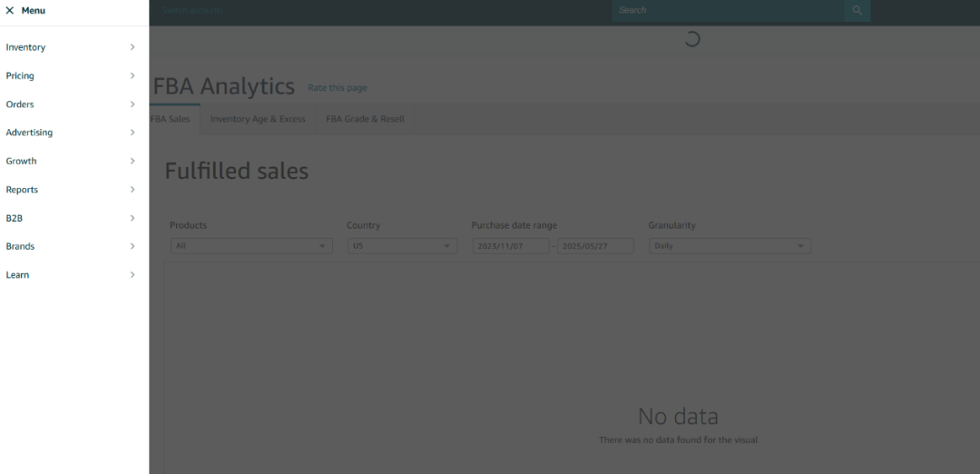Expand the Inventory menu chevron
The height and width of the screenshot is (474, 980).
click(132, 47)
